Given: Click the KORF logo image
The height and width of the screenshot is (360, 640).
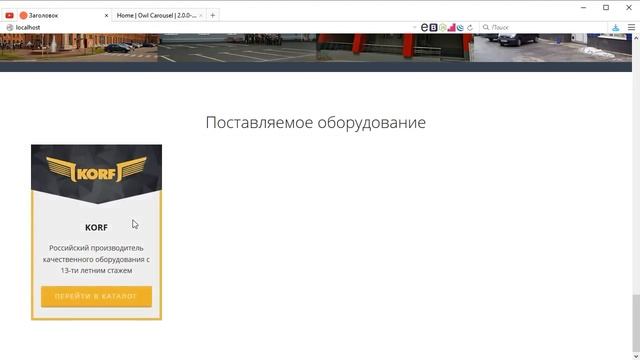Looking at the screenshot, I should (x=96, y=169).
